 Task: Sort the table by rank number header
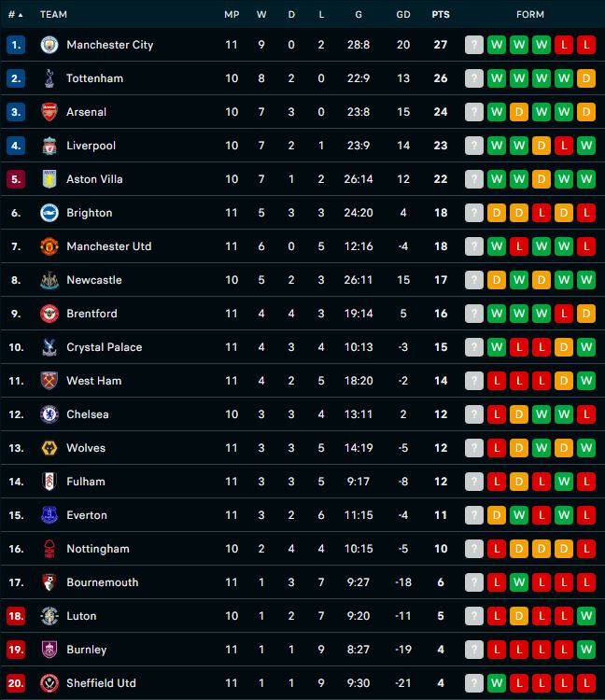point(15,15)
